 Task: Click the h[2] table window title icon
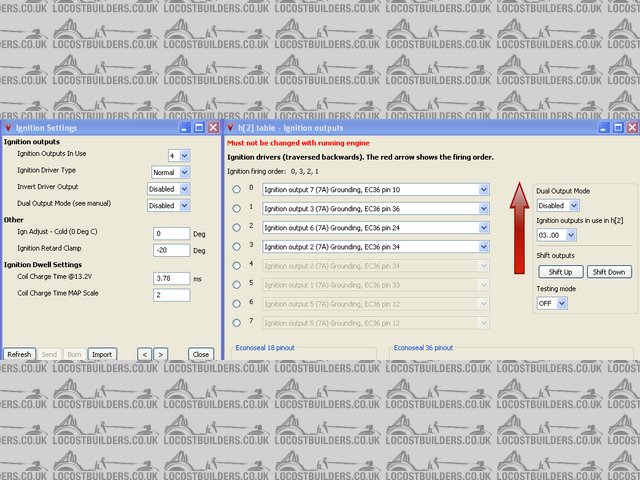(232, 128)
